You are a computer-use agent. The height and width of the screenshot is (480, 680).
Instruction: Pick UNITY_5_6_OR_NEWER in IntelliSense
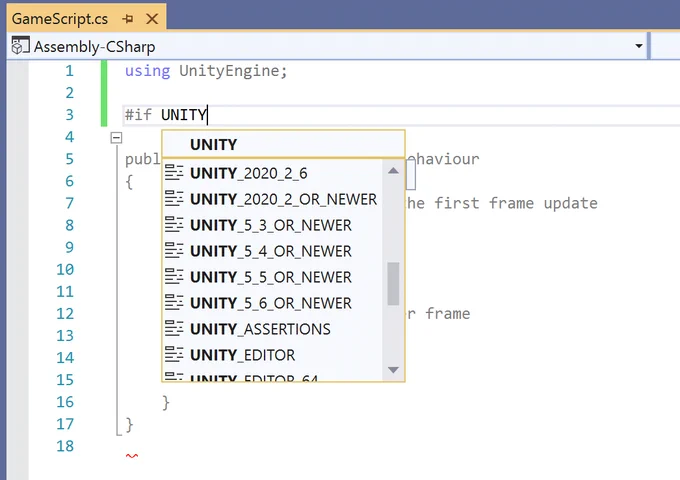tap(272, 303)
